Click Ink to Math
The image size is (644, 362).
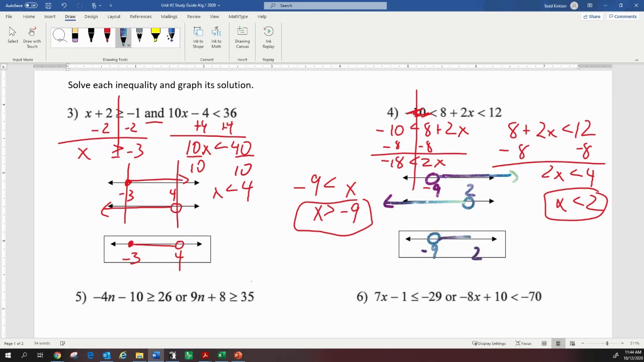tap(216, 38)
